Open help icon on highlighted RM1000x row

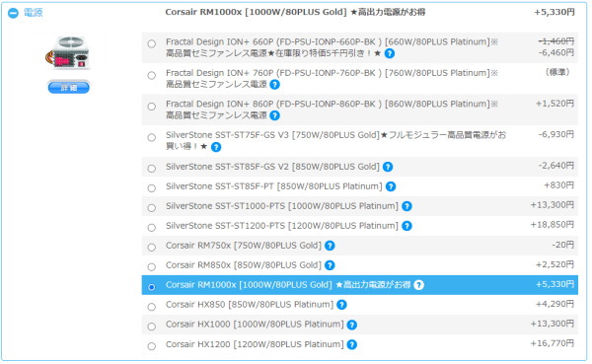click(x=418, y=285)
